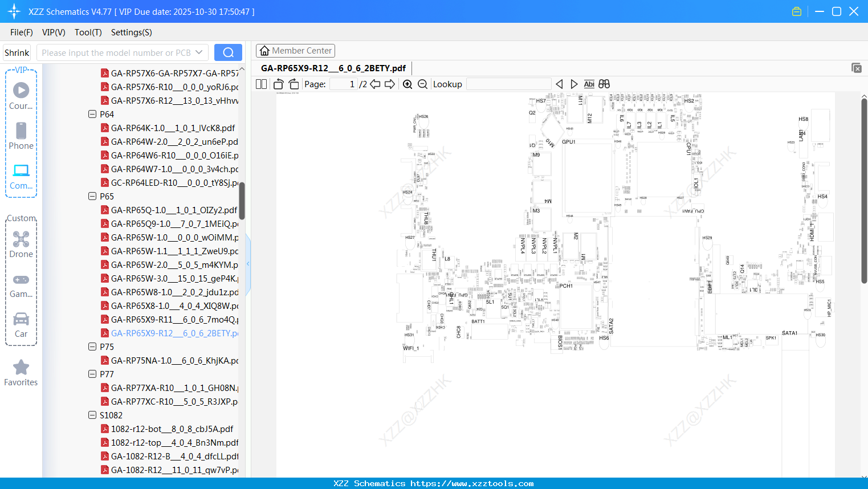The image size is (868, 489).
Task: Rotate the schematic counterclockwise
Action: pos(279,84)
